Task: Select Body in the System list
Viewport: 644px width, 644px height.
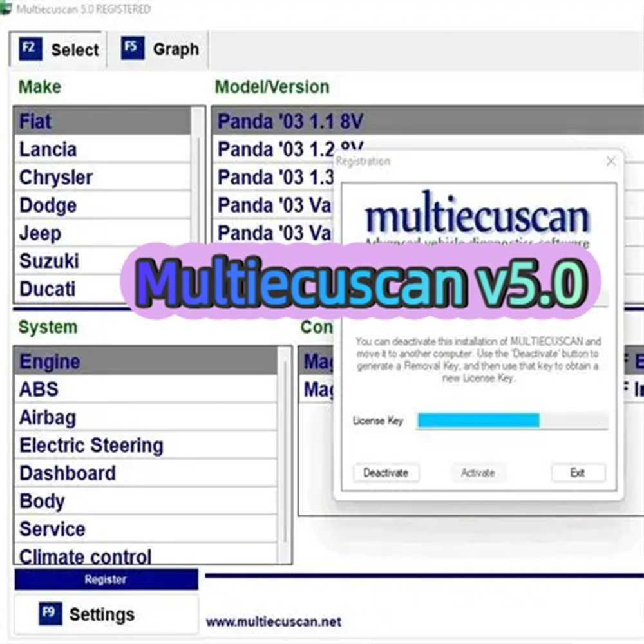Action: 146,501
